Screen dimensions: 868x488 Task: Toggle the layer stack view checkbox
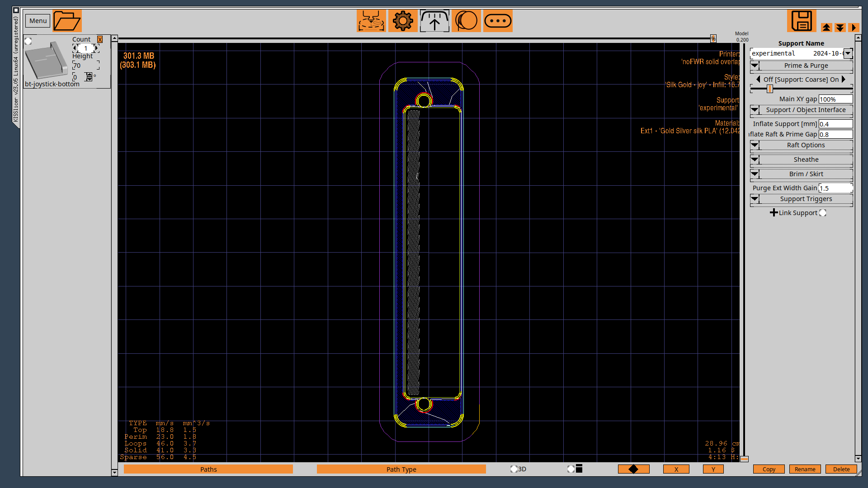(x=571, y=469)
